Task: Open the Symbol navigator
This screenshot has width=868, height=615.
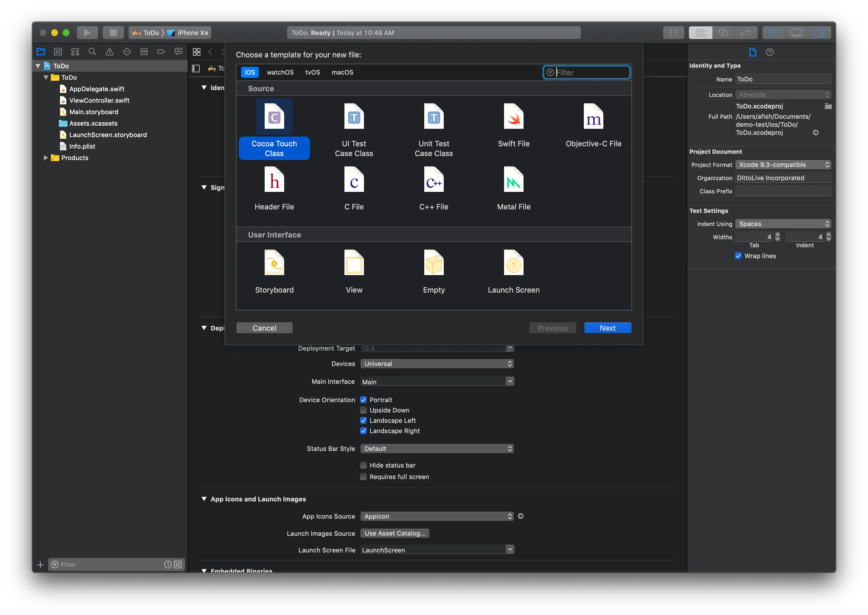Action: tap(75, 52)
